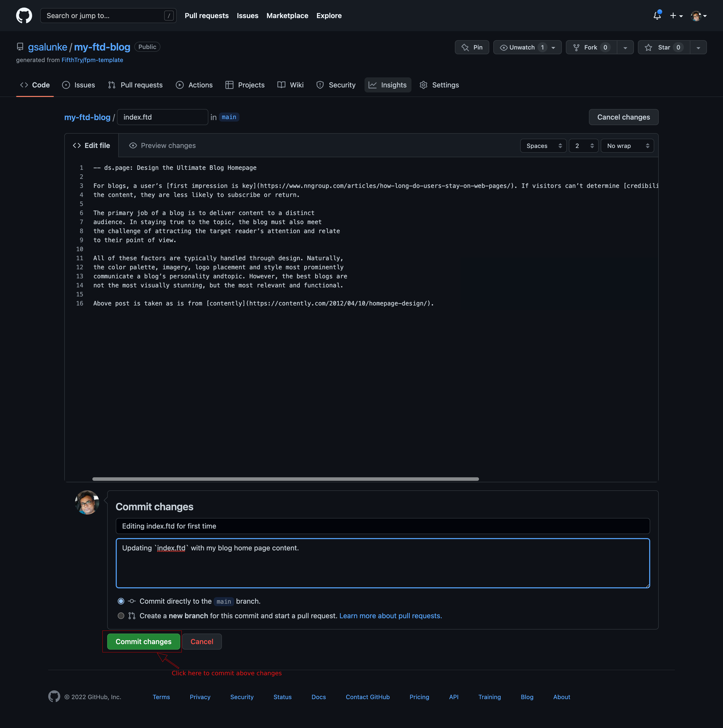Open Learn more about pull requests link
The width and height of the screenshot is (723, 728).
(391, 616)
